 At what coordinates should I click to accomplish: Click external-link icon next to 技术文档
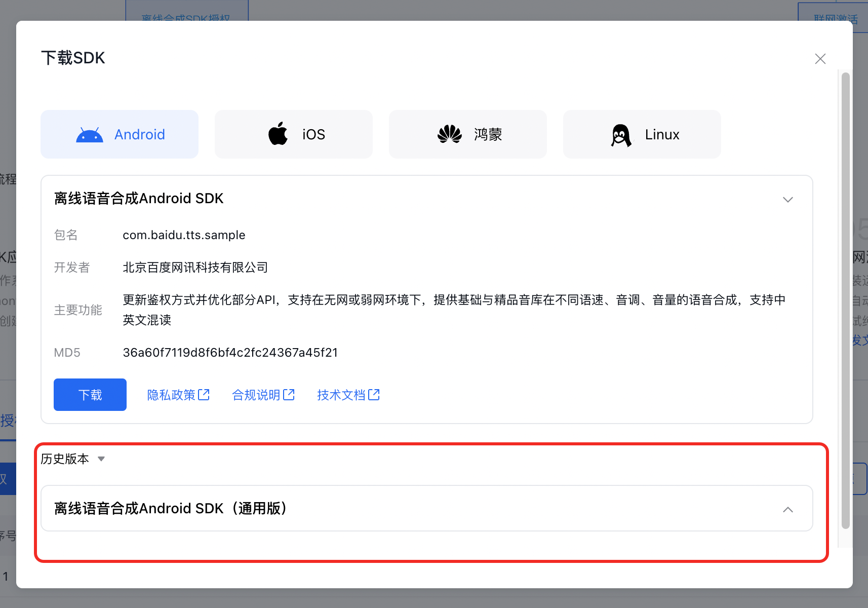[x=374, y=395]
